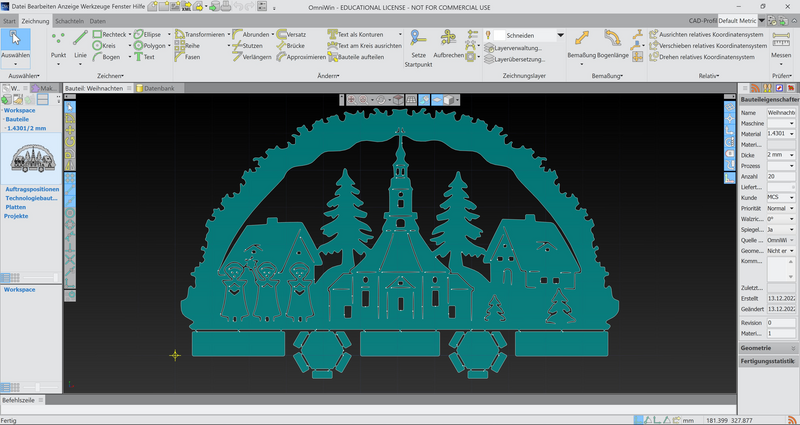Click the Setze Startpunkt icon
The width and height of the screenshot is (800, 425).
point(418,38)
